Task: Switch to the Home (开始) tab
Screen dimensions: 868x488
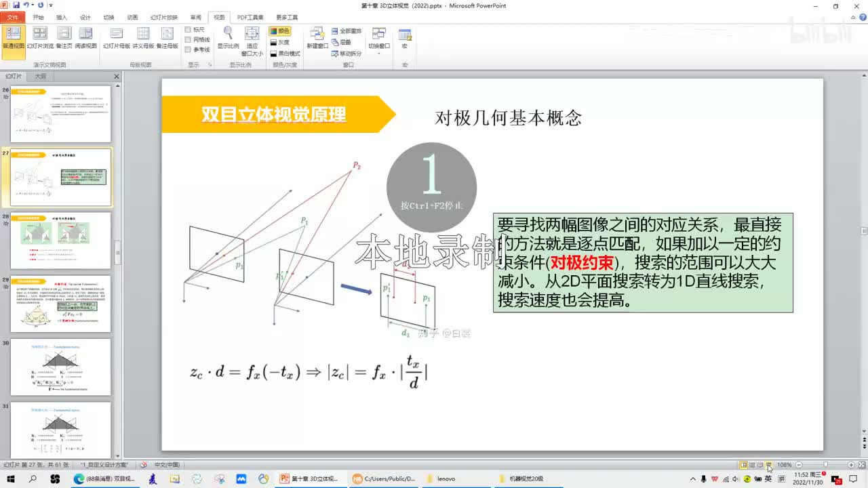Action: 38,17
